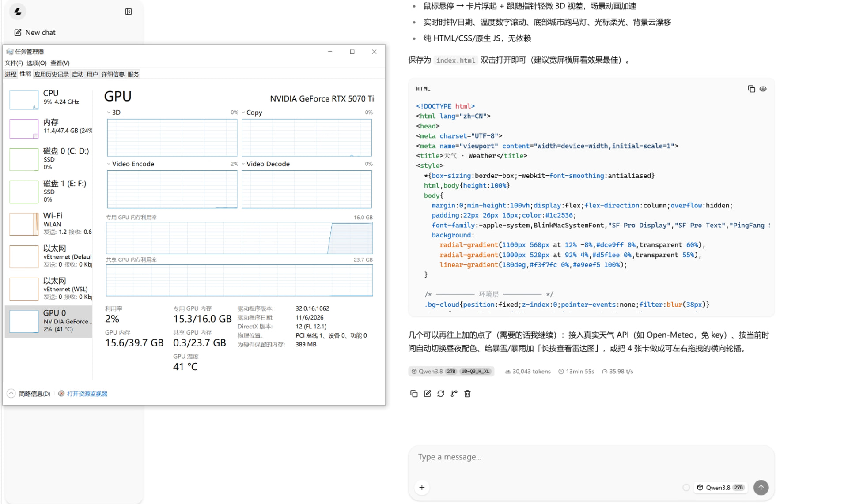
Task: Copy the assistant response message
Action: [413, 393]
